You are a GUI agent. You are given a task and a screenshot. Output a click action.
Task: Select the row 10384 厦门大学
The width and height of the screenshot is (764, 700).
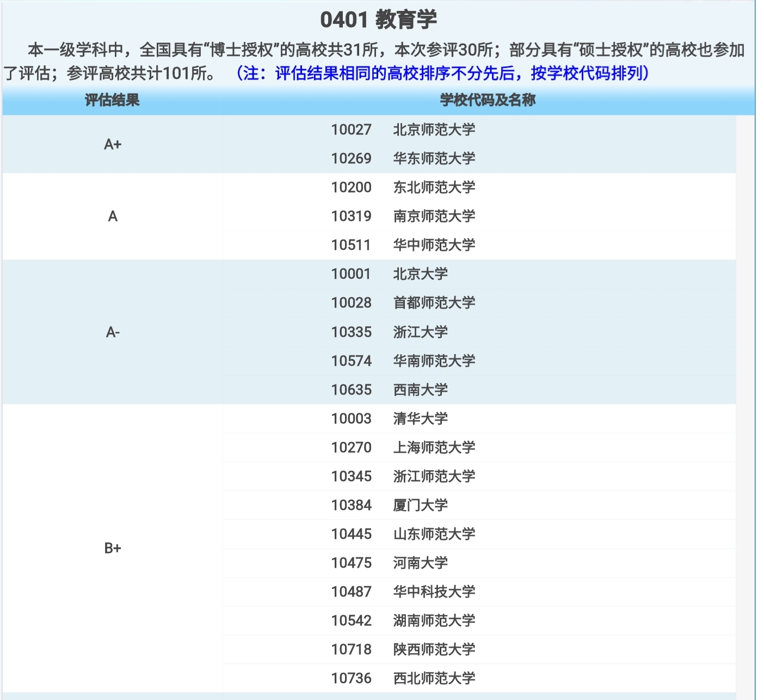point(479,505)
